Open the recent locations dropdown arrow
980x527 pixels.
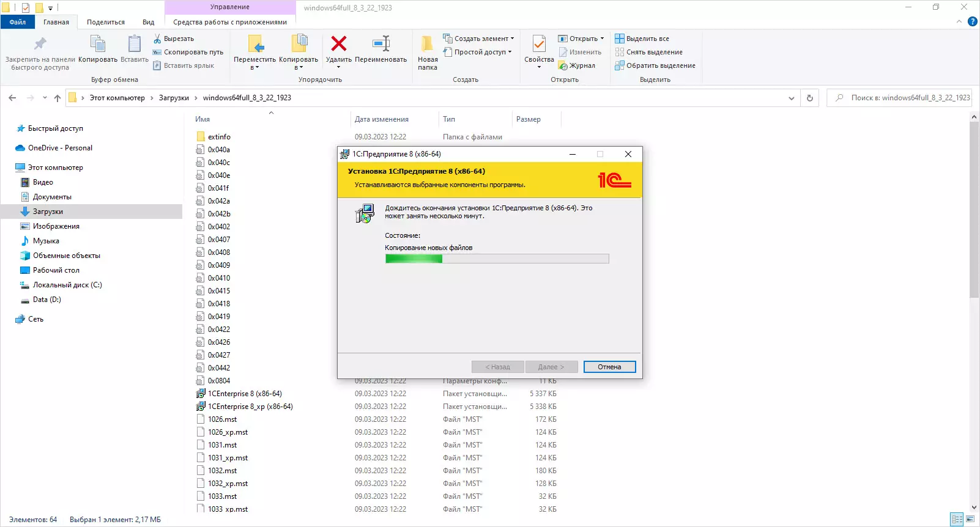(x=45, y=98)
